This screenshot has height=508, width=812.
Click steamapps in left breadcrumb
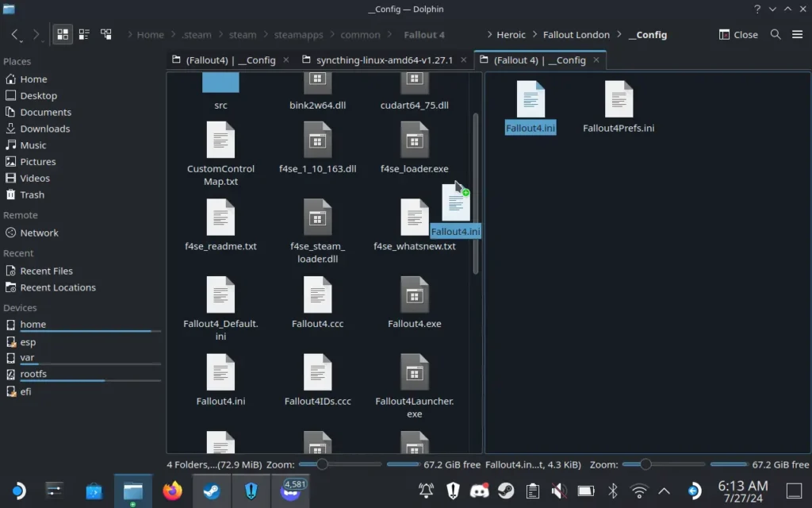point(298,35)
